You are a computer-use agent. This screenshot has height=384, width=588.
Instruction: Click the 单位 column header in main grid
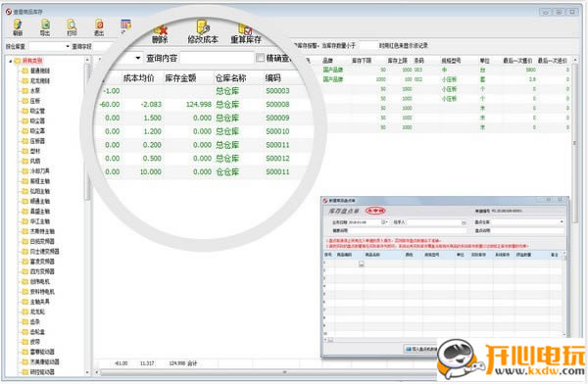point(484,61)
